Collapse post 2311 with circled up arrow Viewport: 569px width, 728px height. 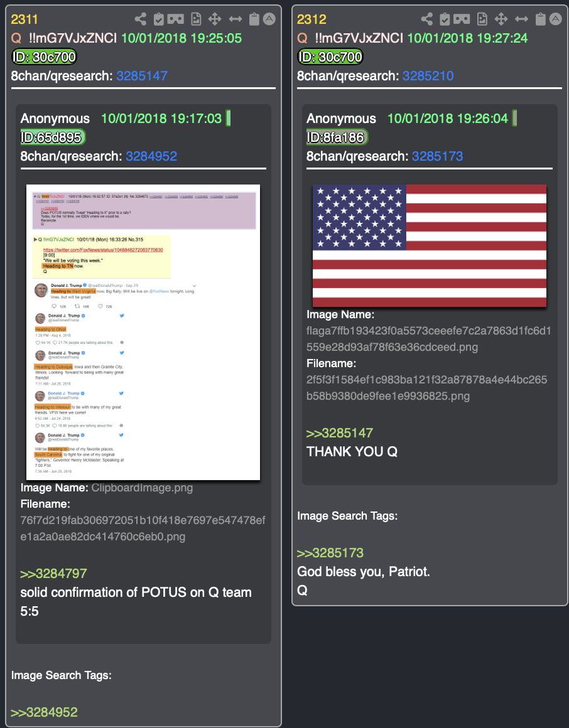[x=269, y=19]
